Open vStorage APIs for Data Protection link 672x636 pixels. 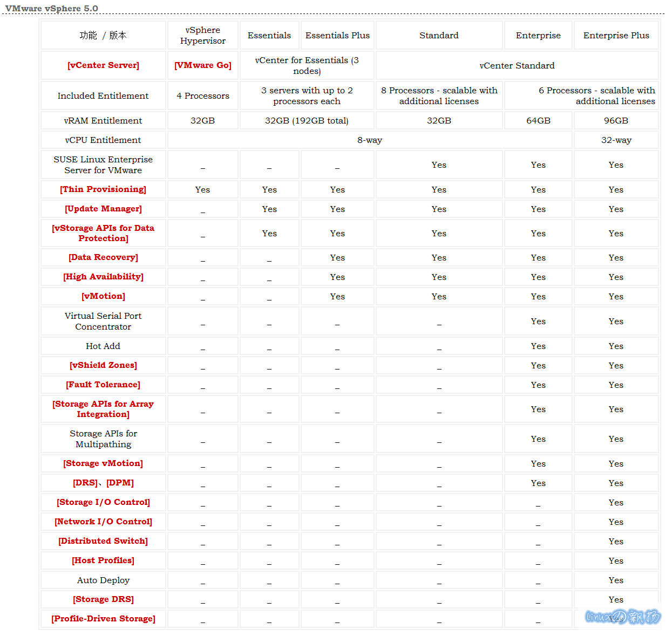click(103, 233)
